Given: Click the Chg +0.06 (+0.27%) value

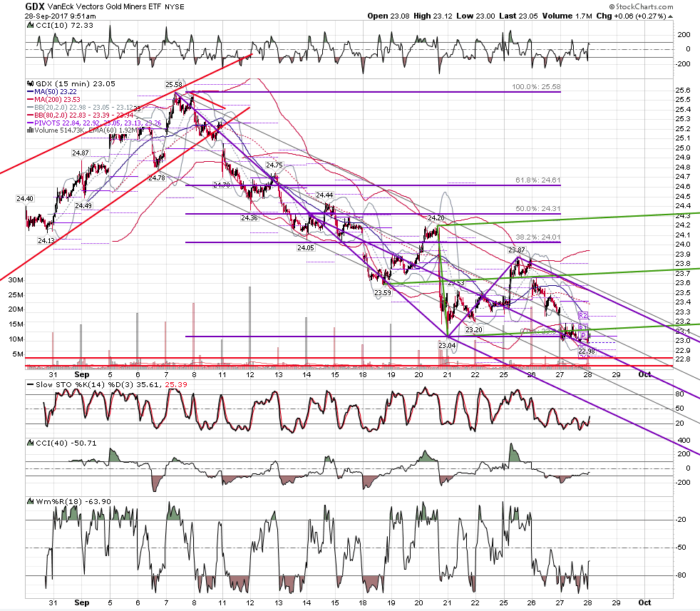Looking at the screenshot, I should (632, 16).
